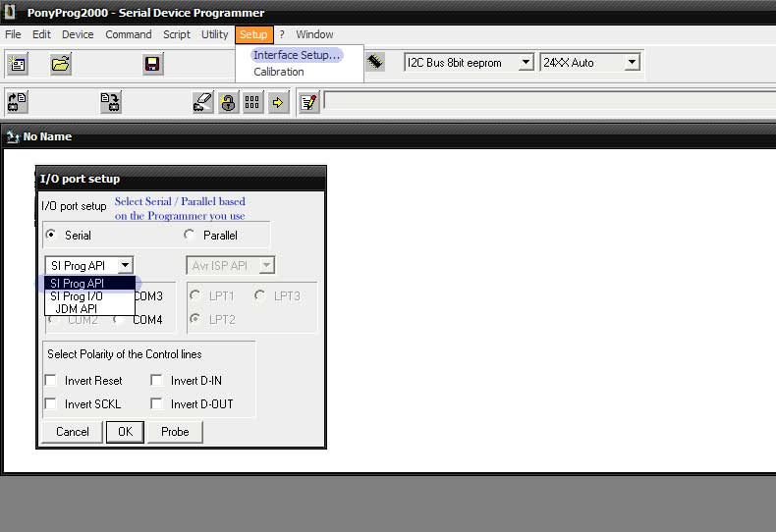Select the Serial radio button
776x532 pixels.
(50, 235)
